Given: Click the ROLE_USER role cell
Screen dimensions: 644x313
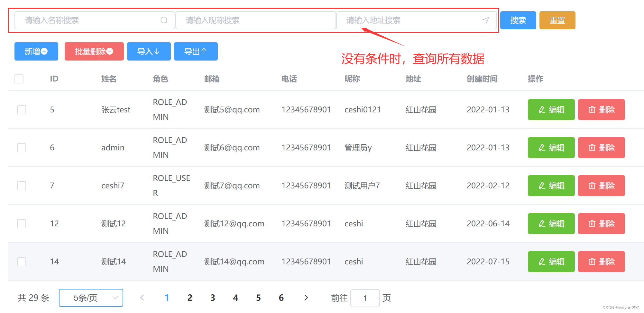Looking at the screenshot, I should 171,185.
